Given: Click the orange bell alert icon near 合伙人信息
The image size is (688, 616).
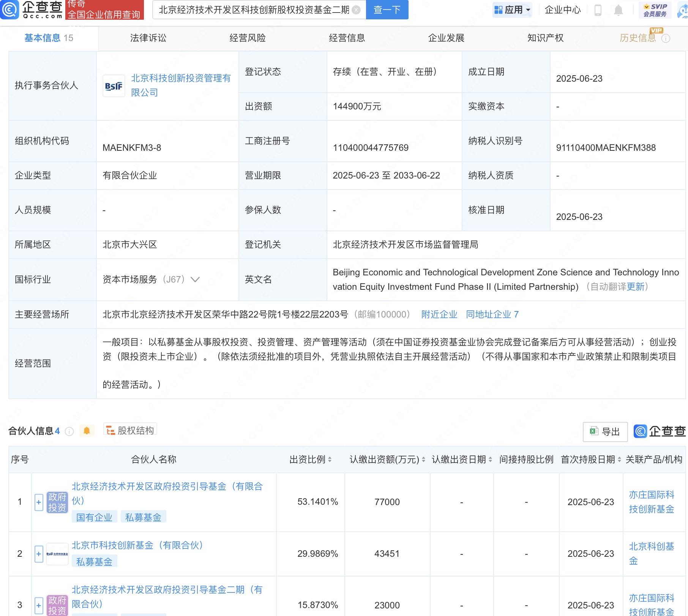Looking at the screenshot, I should [87, 431].
